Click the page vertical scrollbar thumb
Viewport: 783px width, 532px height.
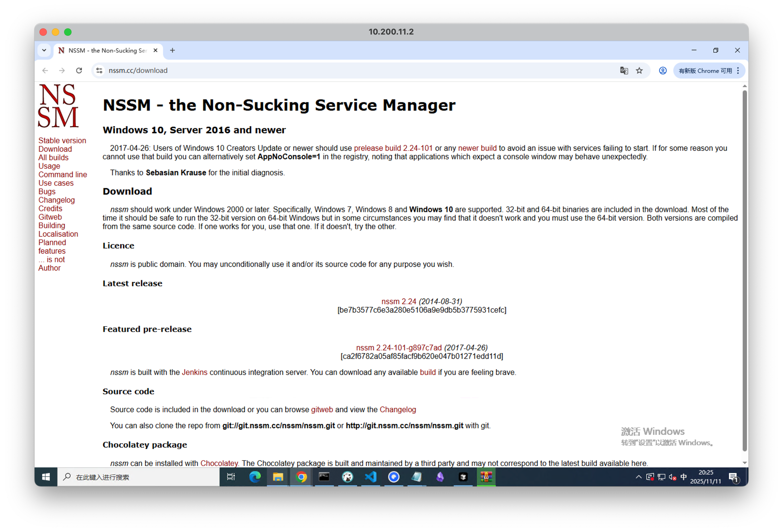(x=744, y=269)
